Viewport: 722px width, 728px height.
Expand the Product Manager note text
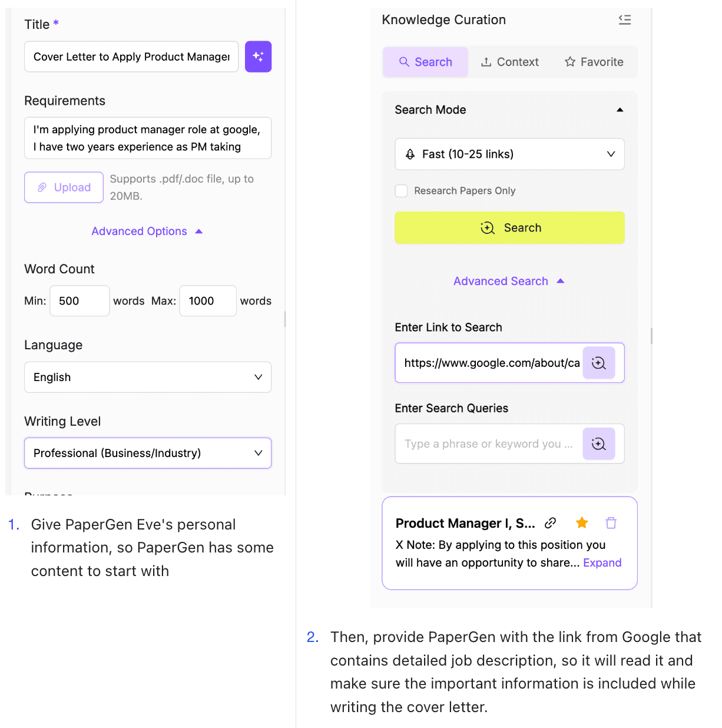pos(602,562)
